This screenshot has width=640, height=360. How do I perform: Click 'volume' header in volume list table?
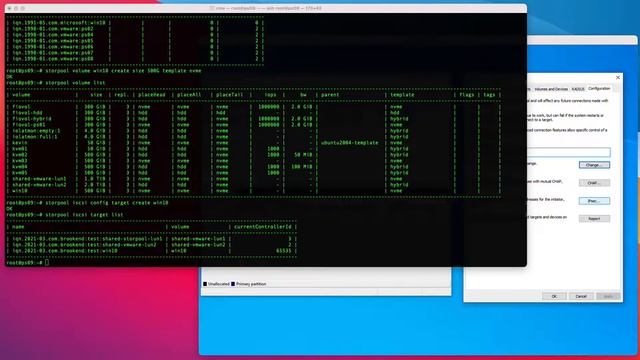pyautogui.click(x=21, y=95)
